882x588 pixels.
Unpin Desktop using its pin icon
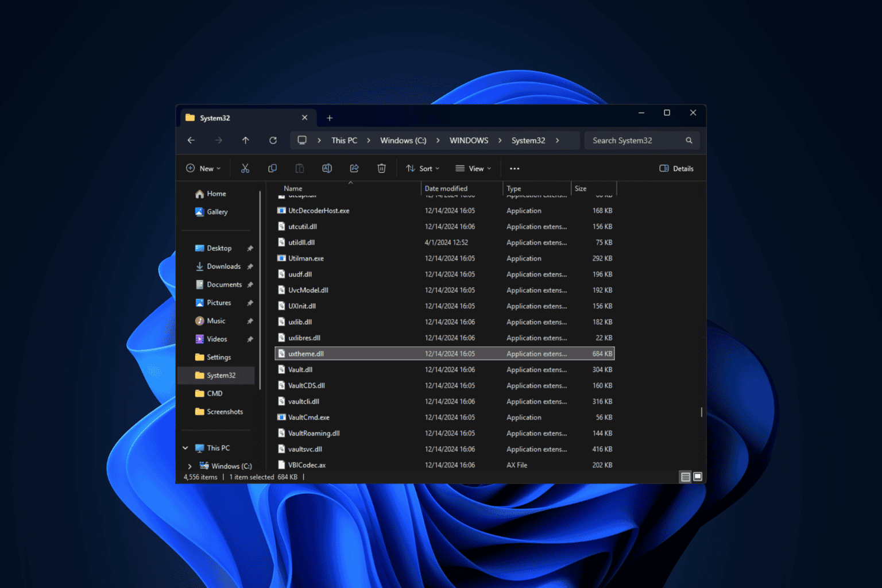tap(250, 248)
